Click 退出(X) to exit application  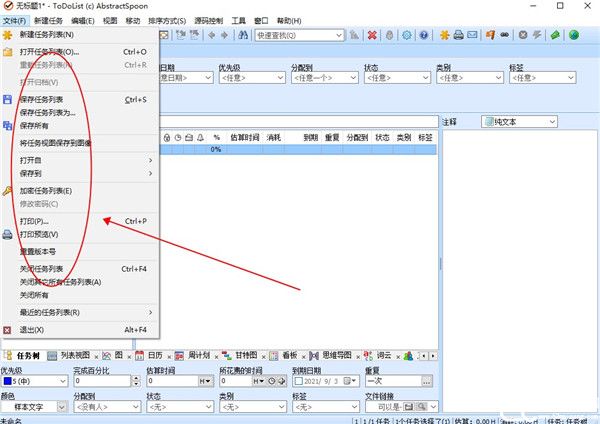pos(31,329)
